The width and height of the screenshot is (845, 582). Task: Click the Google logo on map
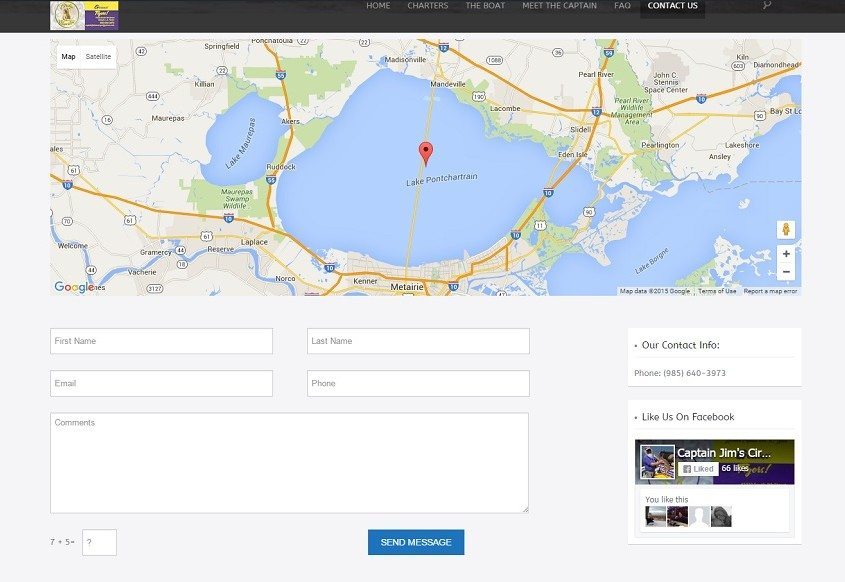(74, 287)
